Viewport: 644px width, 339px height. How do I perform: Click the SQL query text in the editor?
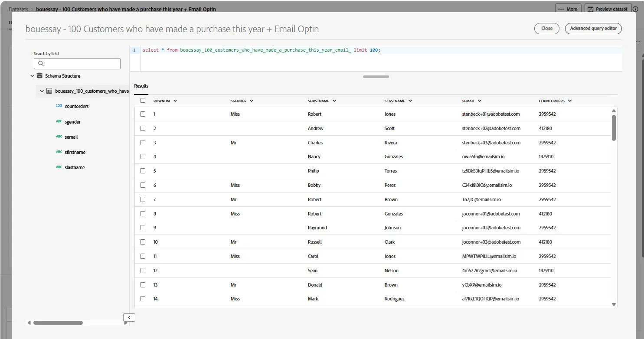[262, 50]
